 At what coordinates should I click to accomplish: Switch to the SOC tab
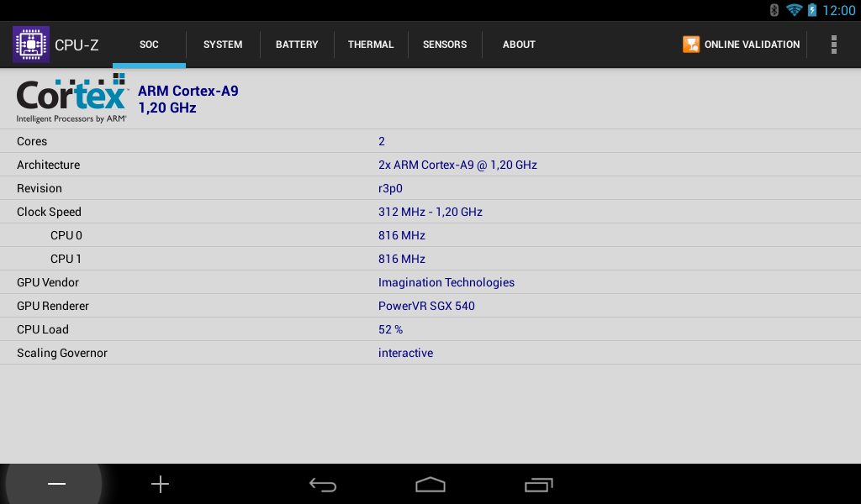149,45
